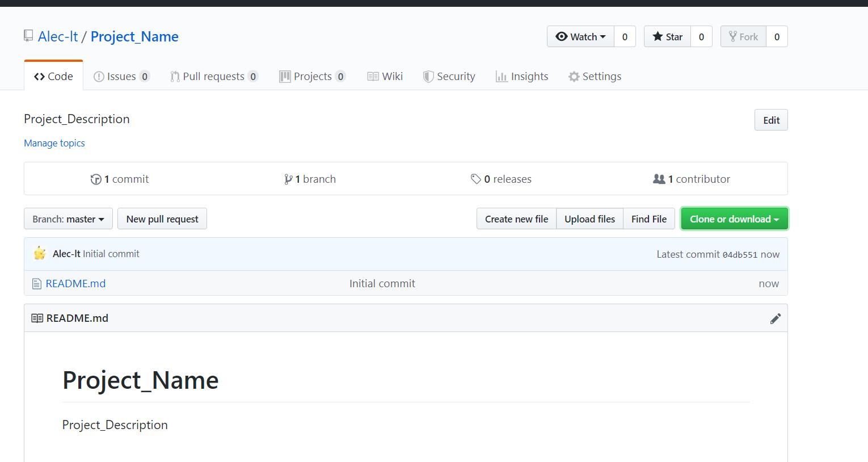The image size is (868, 462).
Task: Open the Watch notifications dropdown
Action: click(580, 37)
